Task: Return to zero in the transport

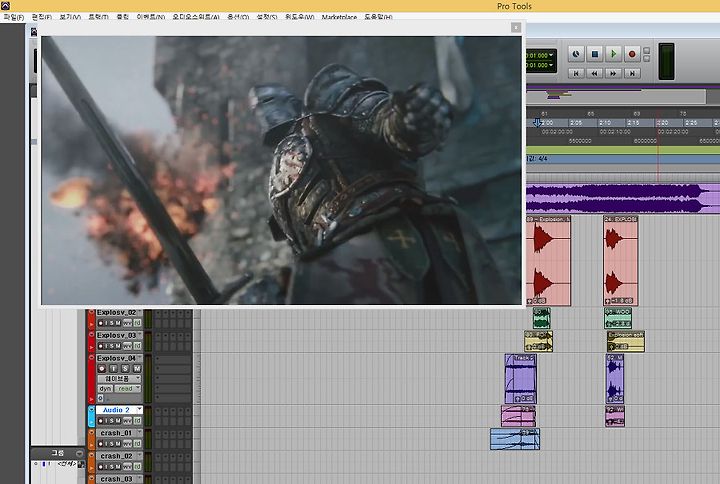Action: click(576, 73)
